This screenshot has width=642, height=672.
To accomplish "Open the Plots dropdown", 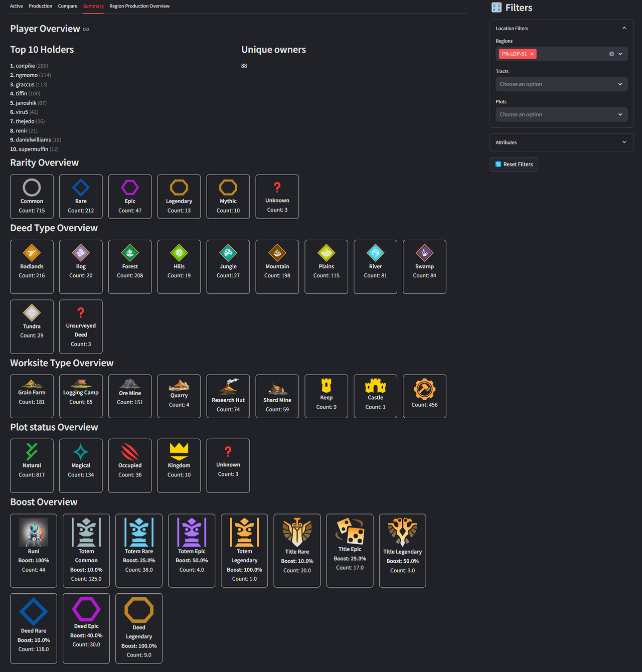I will point(562,114).
